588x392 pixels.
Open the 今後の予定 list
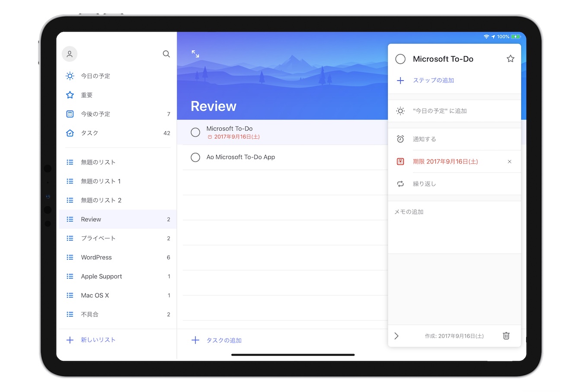117,114
